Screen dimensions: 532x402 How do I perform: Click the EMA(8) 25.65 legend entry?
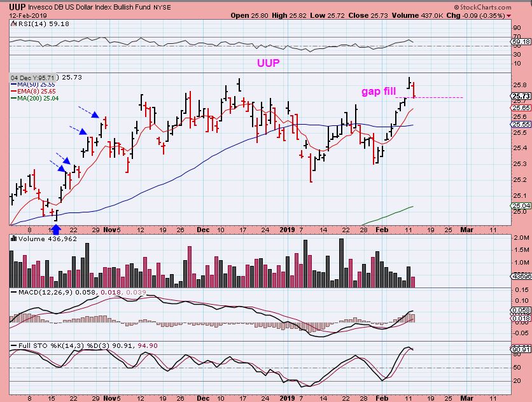[33, 91]
